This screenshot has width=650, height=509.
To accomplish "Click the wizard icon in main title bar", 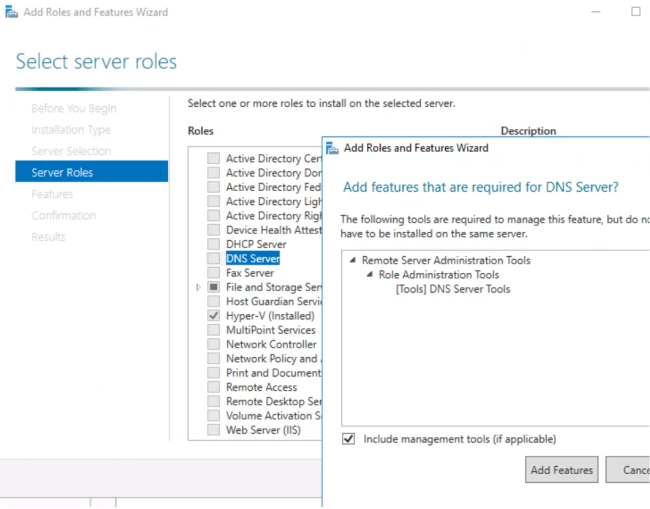I will (11, 12).
